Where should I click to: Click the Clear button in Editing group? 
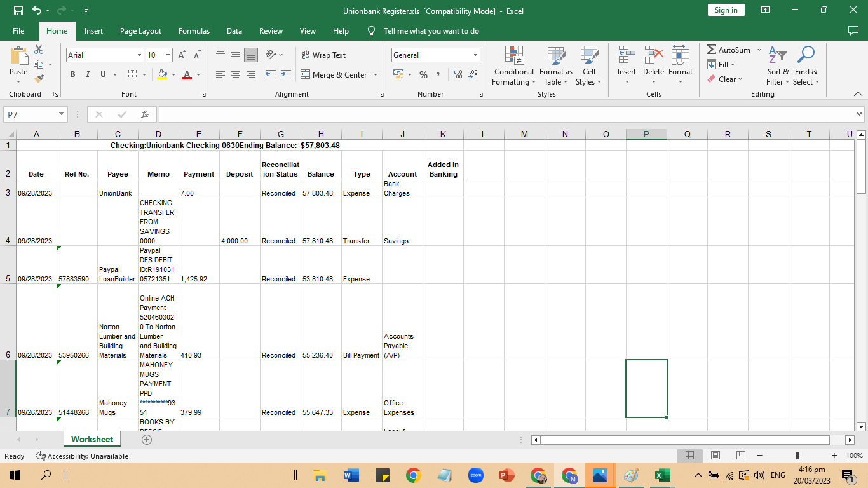(x=724, y=79)
